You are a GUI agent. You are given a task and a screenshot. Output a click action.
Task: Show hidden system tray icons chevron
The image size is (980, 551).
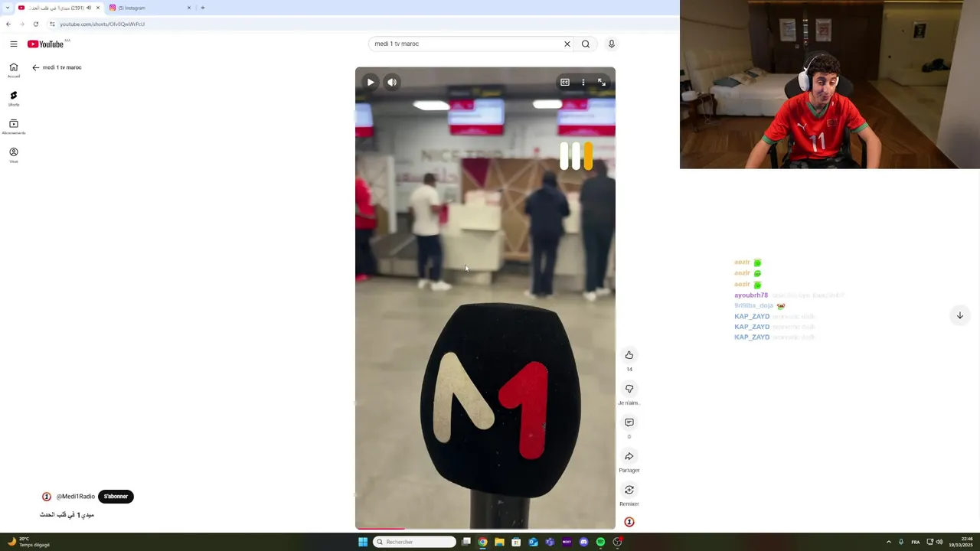tap(889, 542)
